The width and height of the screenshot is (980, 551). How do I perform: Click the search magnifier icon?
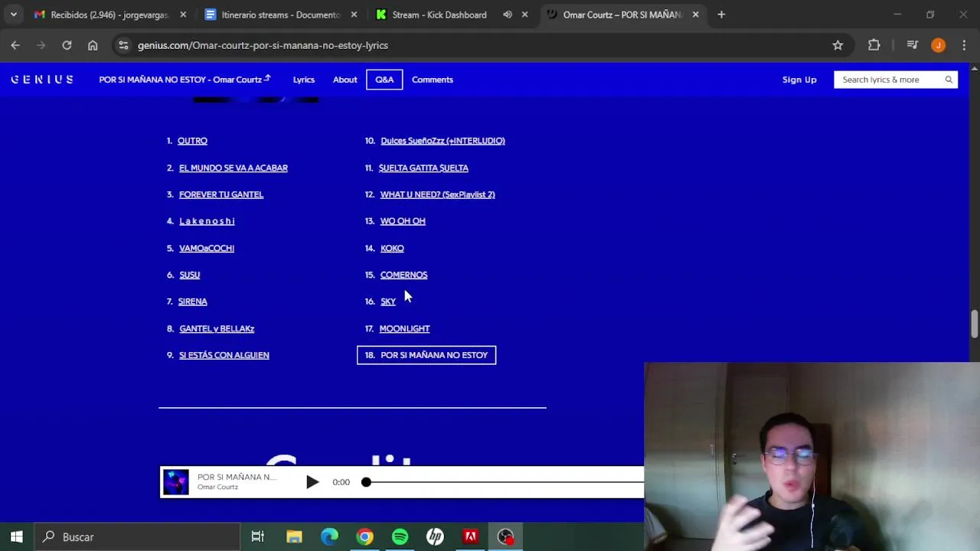tap(949, 80)
